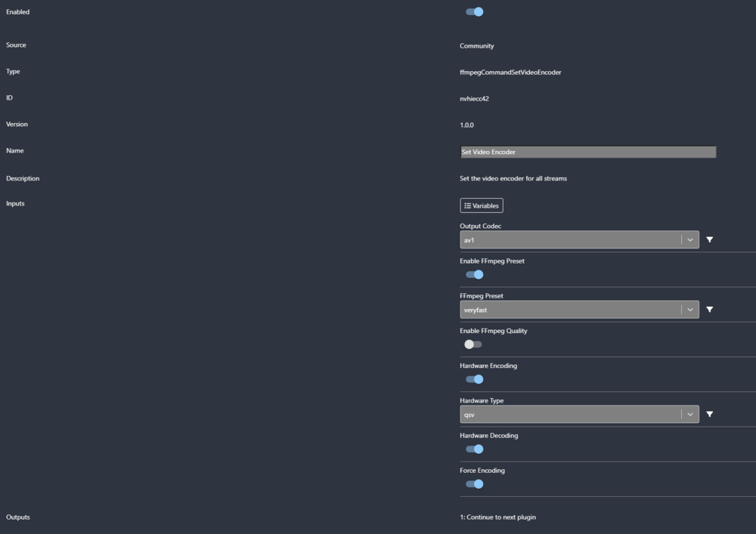Disable the Enable FFmpeg Preset switch

point(475,274)
